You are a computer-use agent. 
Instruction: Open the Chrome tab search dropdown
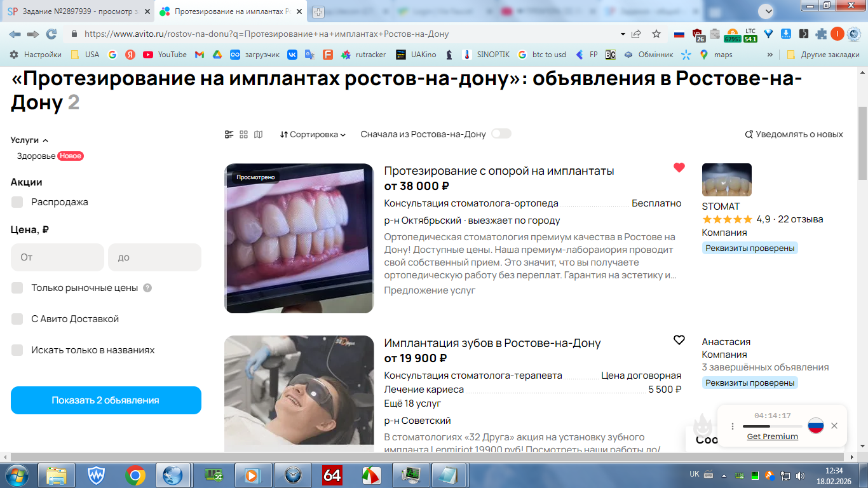pos(766,11)
